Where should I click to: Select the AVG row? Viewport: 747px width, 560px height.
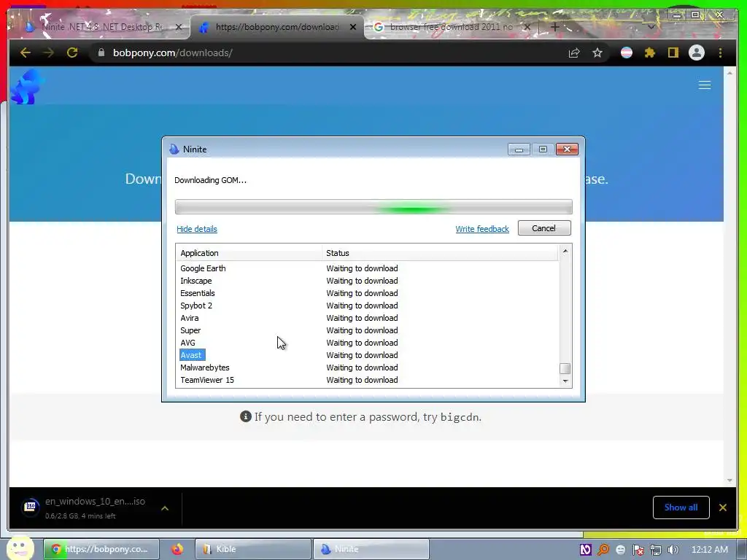367,343
